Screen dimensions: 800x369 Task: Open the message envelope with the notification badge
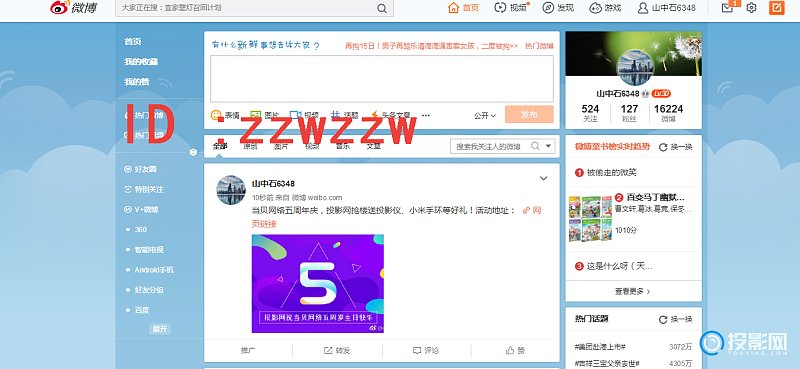pyautogui.click(x=728, y=7)
